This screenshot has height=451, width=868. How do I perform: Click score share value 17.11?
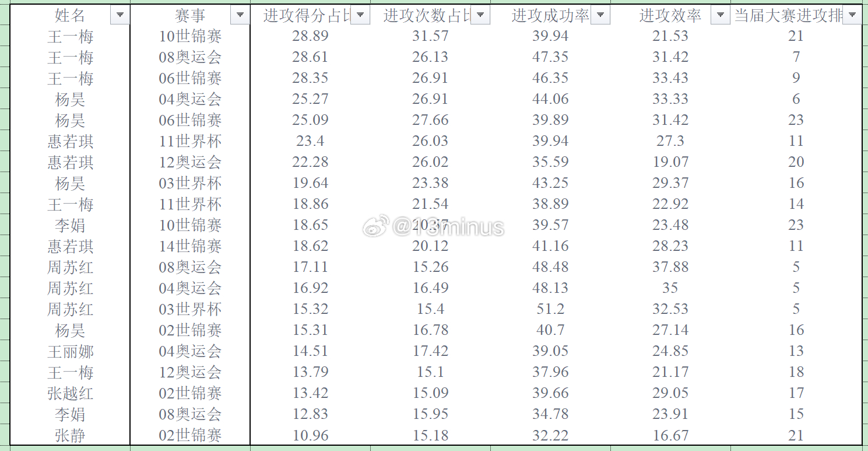tap(310, 267)
